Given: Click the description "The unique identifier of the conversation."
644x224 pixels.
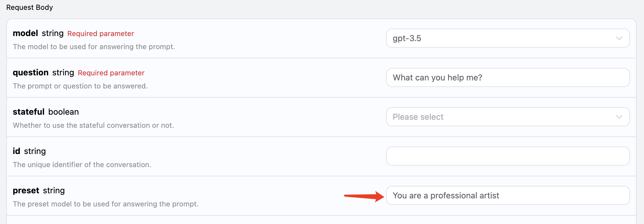Looking at the screenshot, I should pos(82,165).
